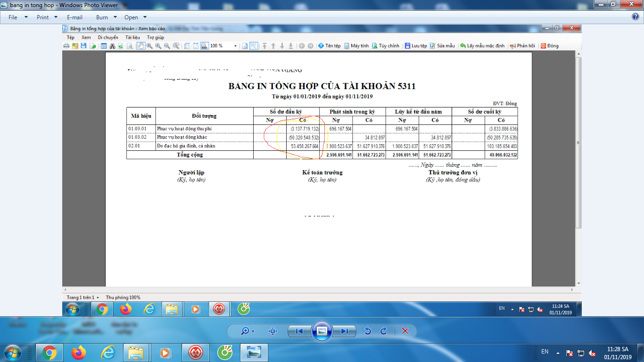Click the Windows Start button

12,352
